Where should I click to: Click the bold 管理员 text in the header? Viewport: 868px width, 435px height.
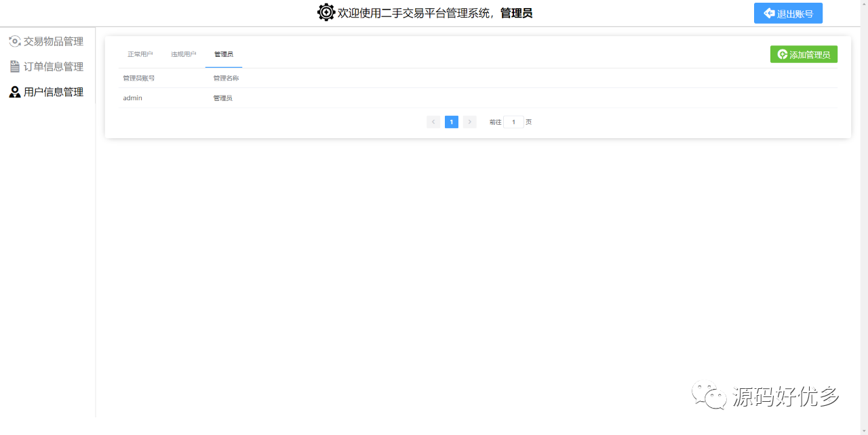coord(517,13)
